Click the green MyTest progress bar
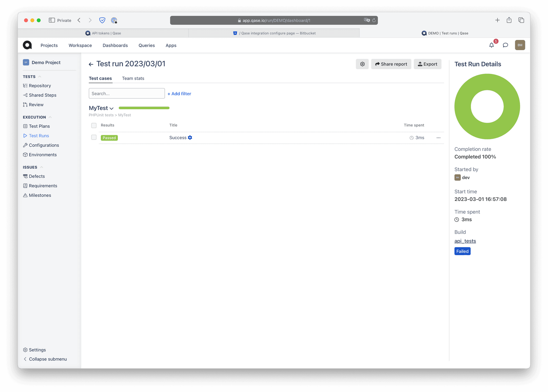Viewport: 548px width, 392px height. (144, 108)
